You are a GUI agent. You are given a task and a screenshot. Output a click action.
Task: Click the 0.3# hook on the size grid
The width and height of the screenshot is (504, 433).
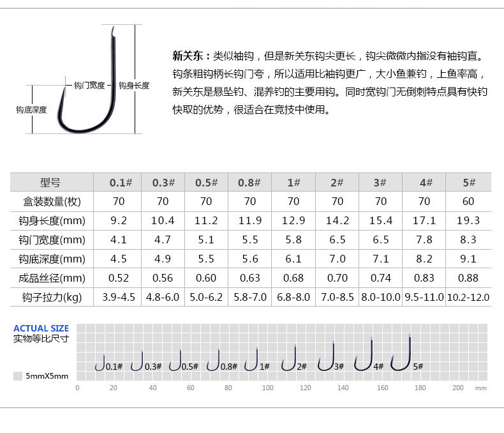tap(137, 361)
